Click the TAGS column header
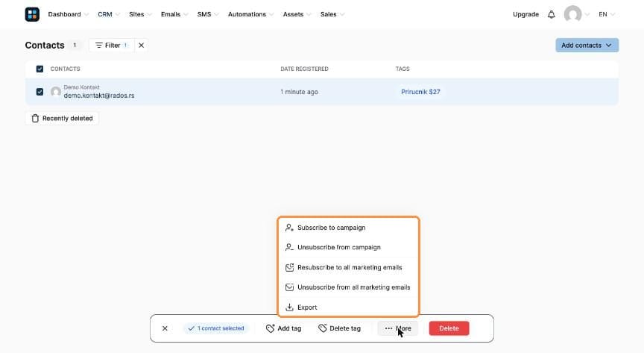This screenshot has height=353, width=644. [x=402, y=69]
